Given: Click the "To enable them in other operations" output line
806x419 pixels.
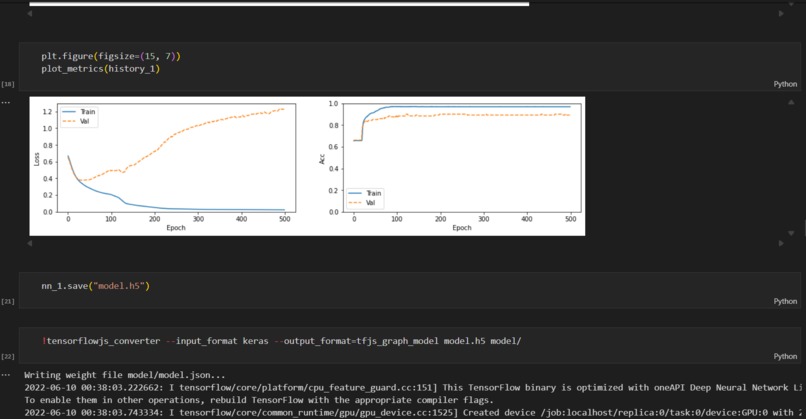Looking at the screenshot, I should (x=259, y=400).
